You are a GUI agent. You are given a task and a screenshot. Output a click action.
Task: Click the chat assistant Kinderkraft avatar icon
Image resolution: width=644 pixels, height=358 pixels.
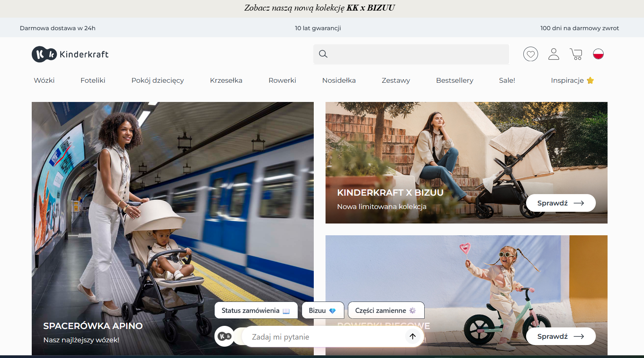[224, 336]
